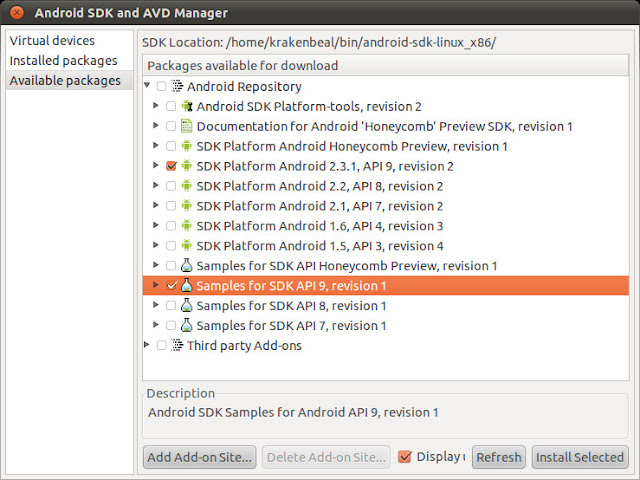Check Samples for Honeycomb Preview checkbox
The height and width of the screenshot is (480, 640).
[x=171, y=265]
